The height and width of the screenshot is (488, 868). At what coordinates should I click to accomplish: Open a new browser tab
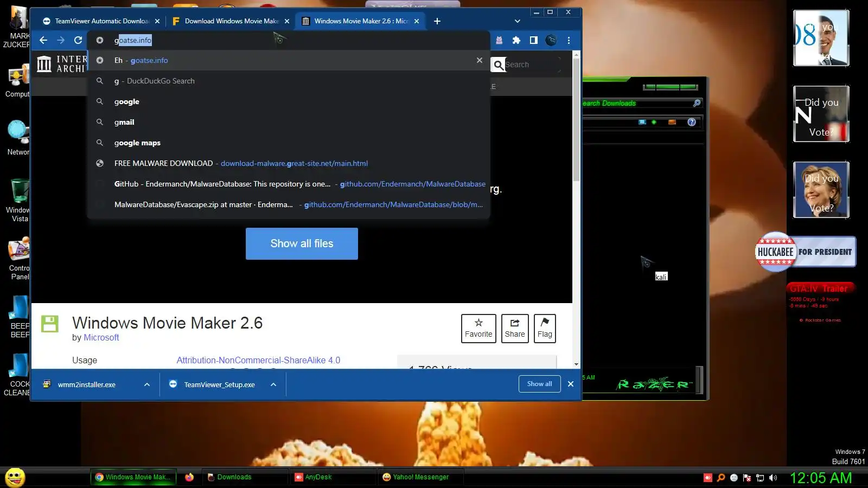437,21
